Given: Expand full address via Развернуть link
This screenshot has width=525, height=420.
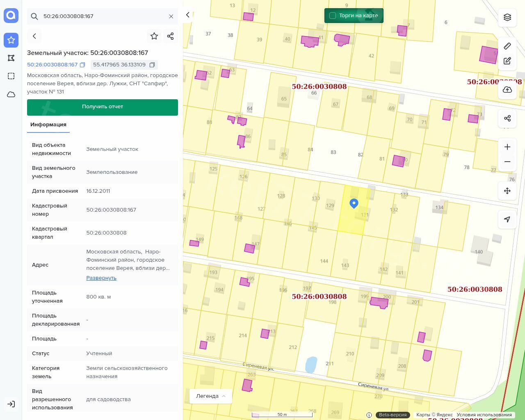Looking at the screenshot, I should click(x=101, y=278).
